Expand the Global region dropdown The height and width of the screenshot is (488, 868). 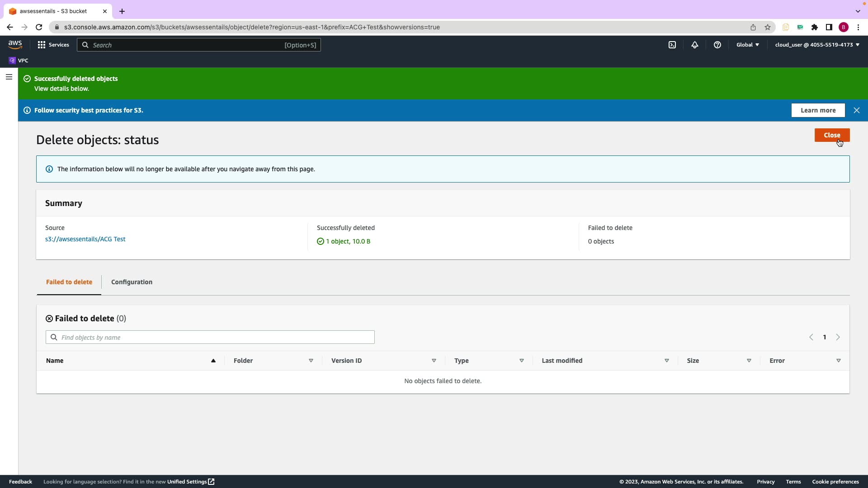tap(748, 45)
